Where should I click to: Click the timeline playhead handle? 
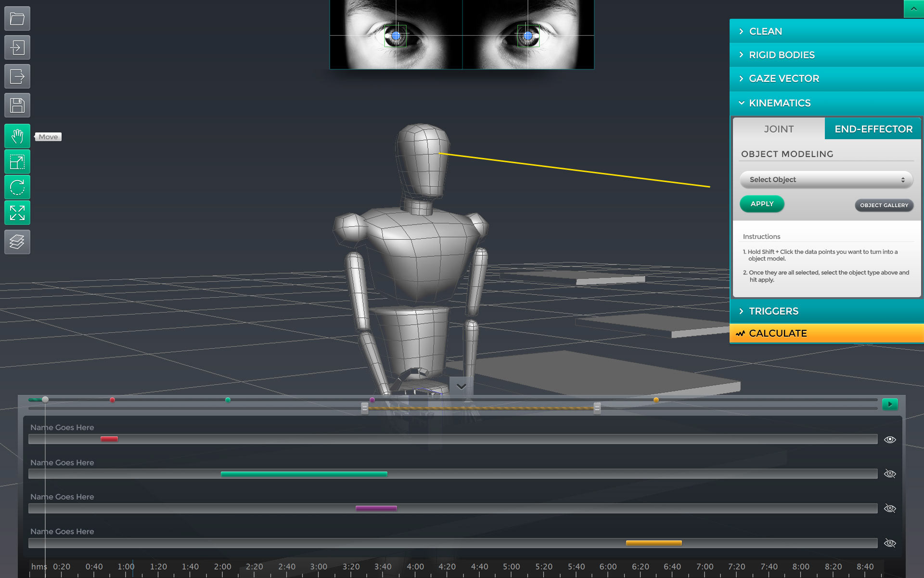pyautogui.click(x=45, y=399)
